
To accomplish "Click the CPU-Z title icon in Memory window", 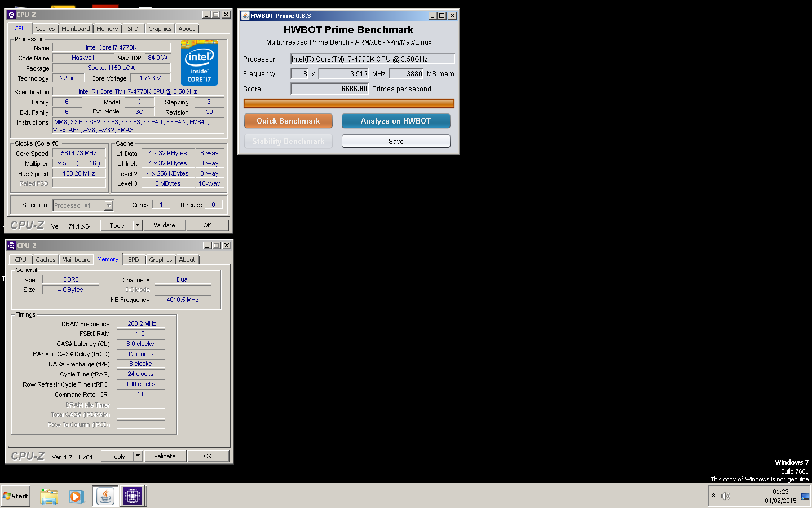I will click(x=11, y=246).
